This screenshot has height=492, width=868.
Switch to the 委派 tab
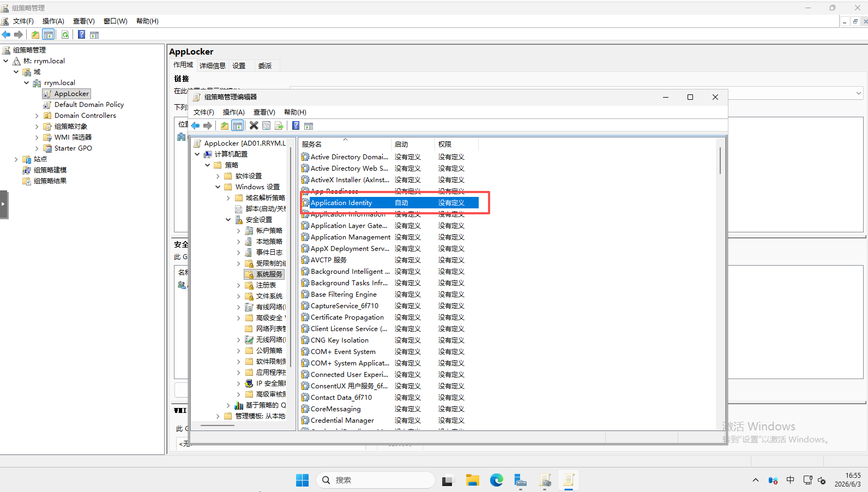(265, 66)
